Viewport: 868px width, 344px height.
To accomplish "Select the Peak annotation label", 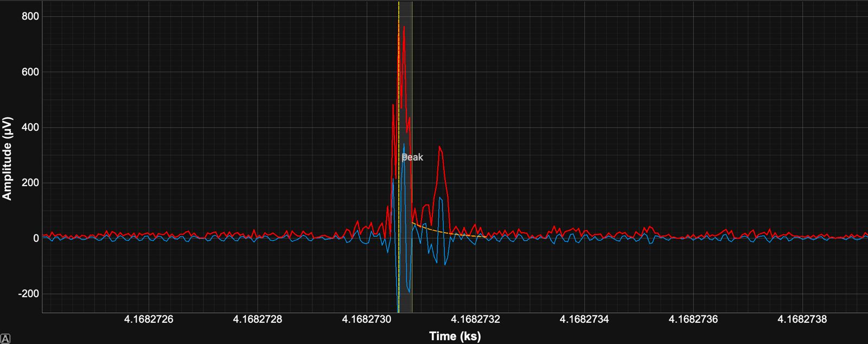I will 412,157.
